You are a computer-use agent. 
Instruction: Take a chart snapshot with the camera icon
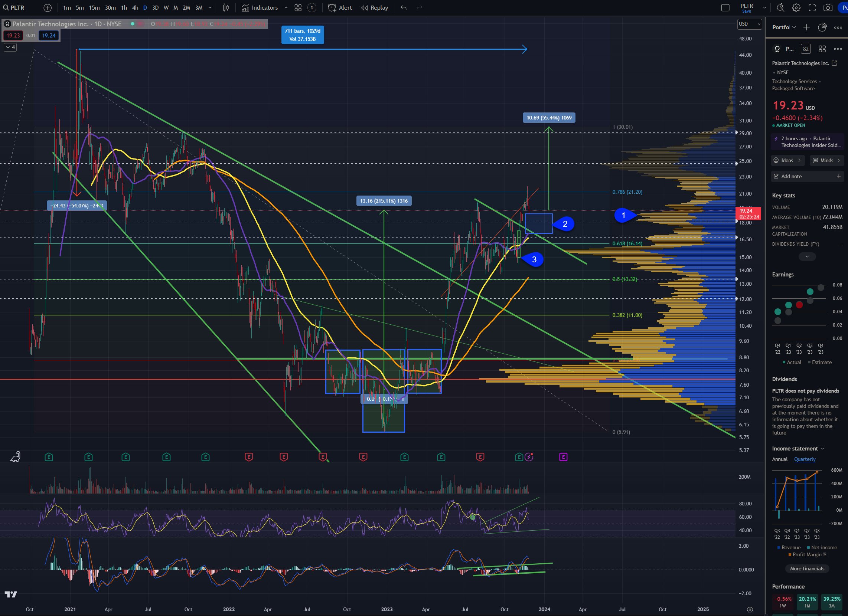(x=828, y=7)
